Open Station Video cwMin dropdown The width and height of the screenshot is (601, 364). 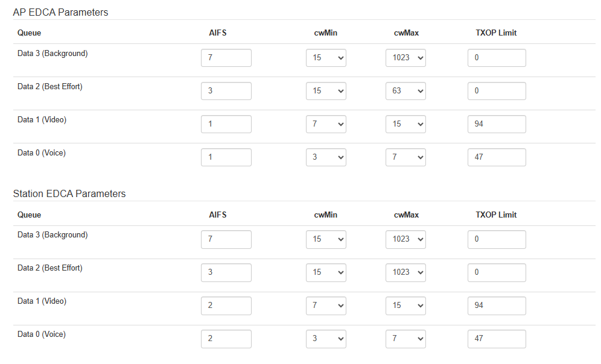326,306
